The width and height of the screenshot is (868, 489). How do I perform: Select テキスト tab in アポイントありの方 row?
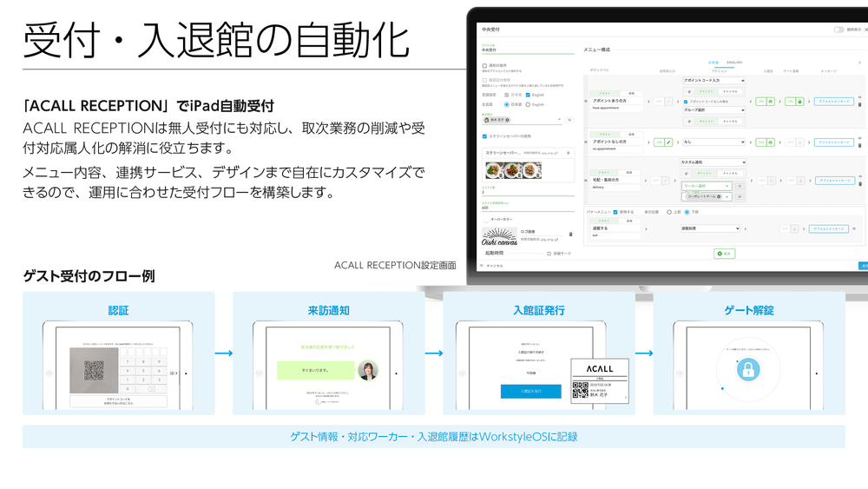pos(605,93)
